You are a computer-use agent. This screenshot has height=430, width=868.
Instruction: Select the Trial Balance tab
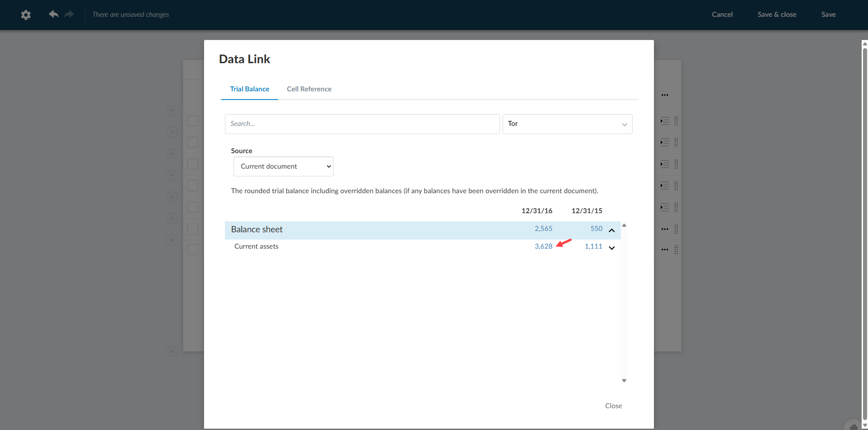click(249, 89)
